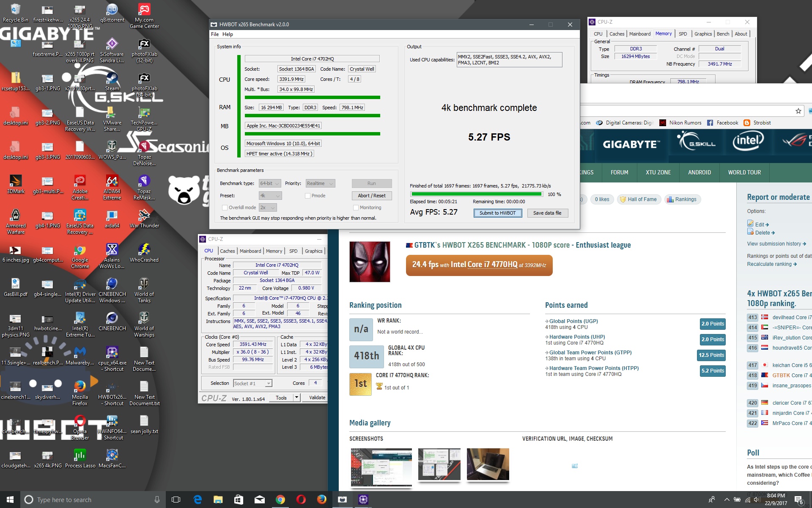Click Type here to search box

(x=93, y=500)
